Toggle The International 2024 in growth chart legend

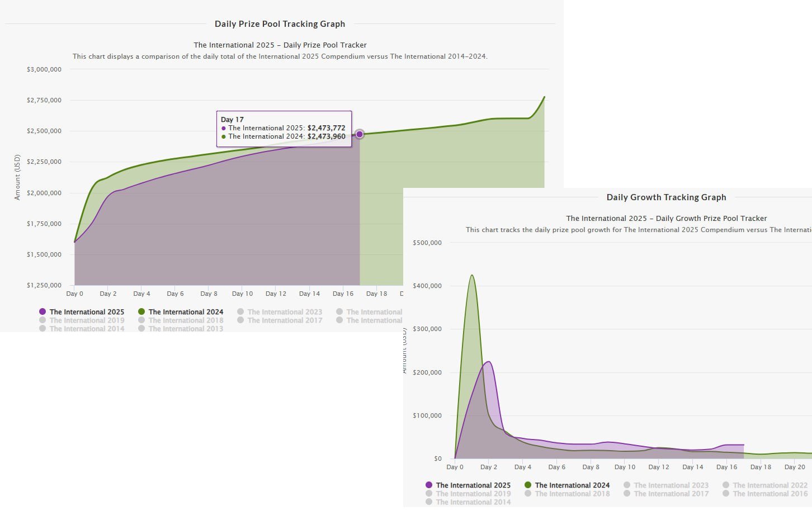(x=567, y=485)
